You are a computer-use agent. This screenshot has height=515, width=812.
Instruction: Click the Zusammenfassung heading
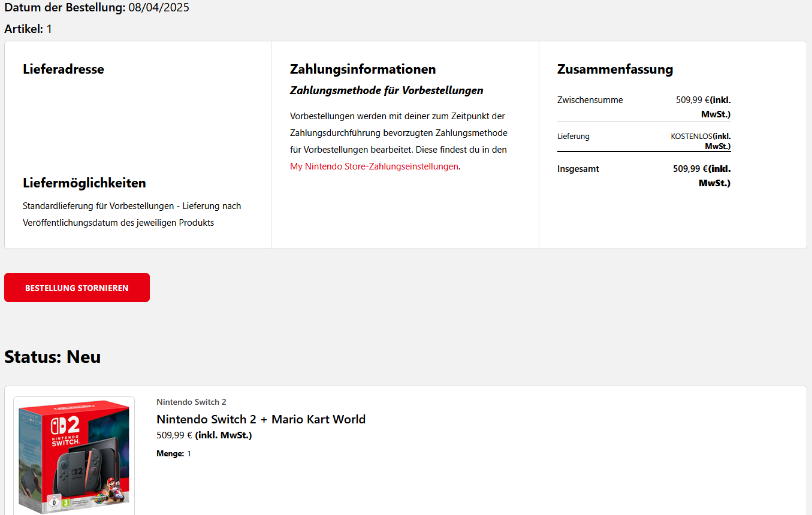(x=615, y=69)
